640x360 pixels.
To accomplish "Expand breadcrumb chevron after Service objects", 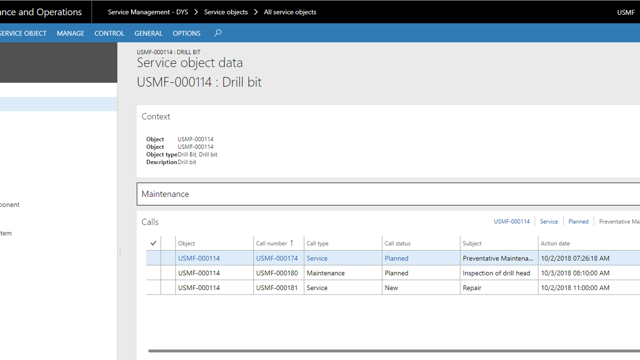I will [256, 12].
